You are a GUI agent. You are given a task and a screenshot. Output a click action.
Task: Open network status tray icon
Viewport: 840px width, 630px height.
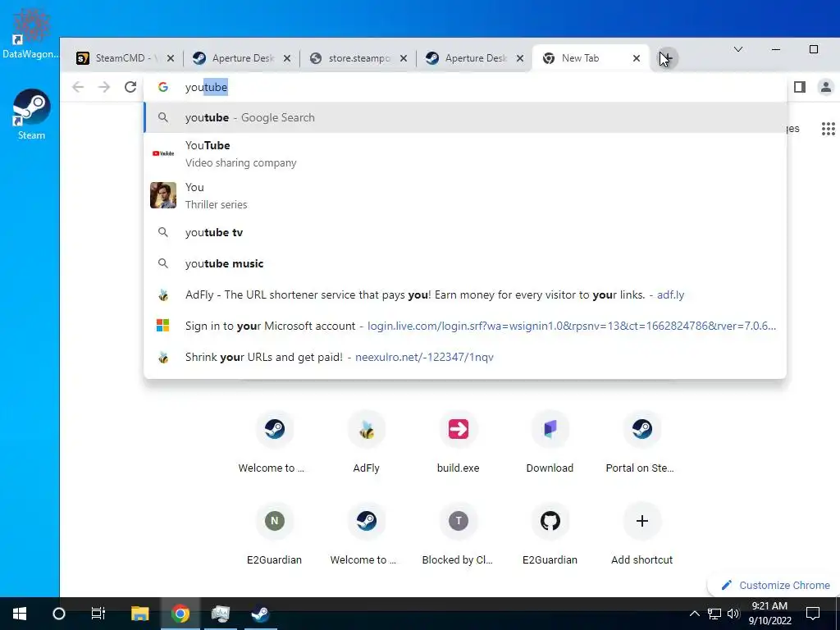pyautogui.click(x=714, y=614)
